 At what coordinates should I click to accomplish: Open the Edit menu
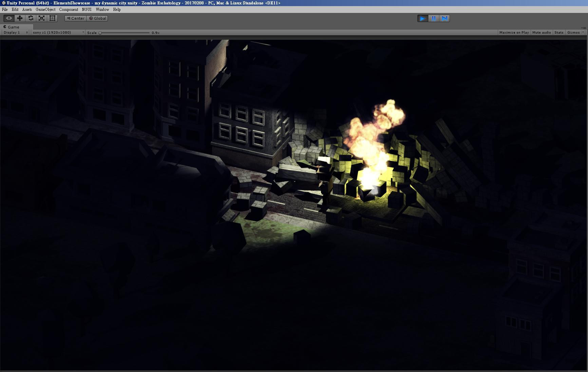coord(15,10)
